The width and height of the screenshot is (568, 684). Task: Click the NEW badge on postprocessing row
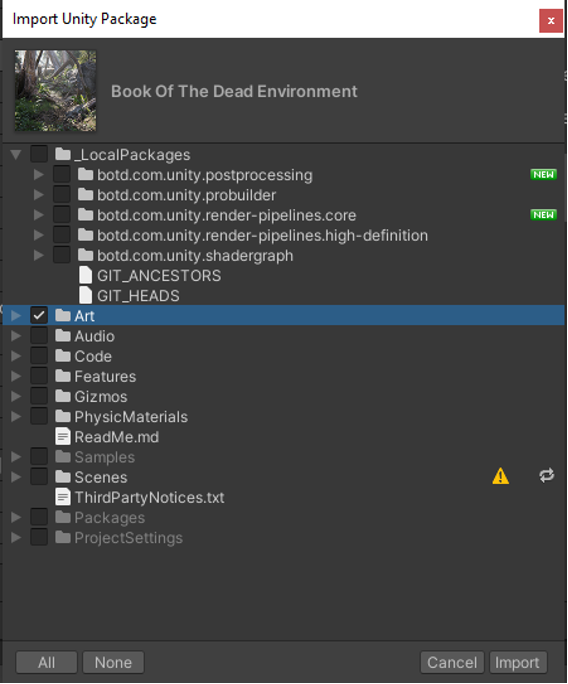point(544,174)
